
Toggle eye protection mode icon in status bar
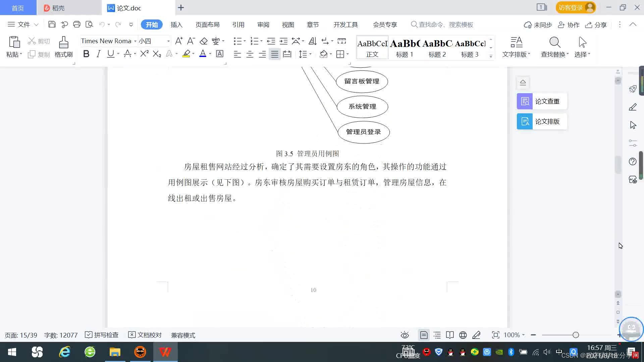click(405, 335)
